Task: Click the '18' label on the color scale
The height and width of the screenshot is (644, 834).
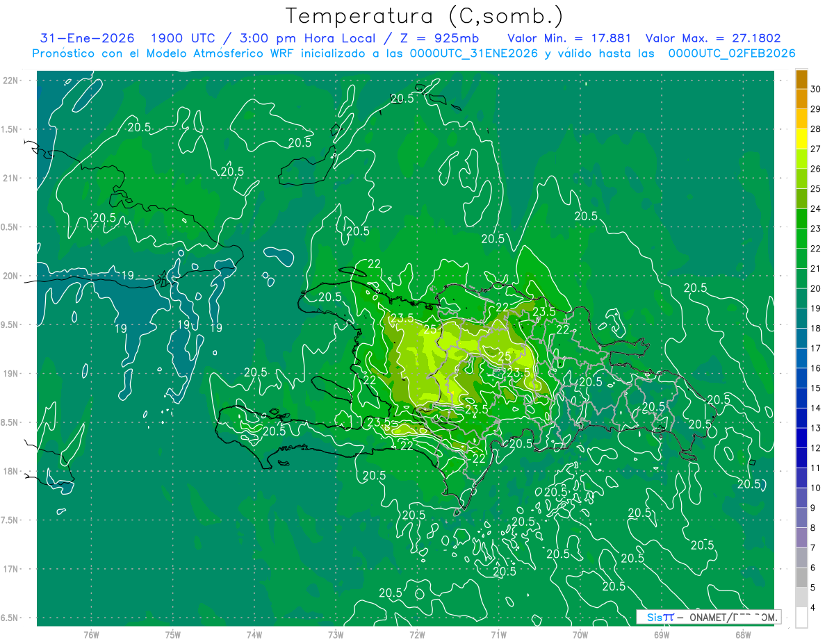Action: pos(815,329)
